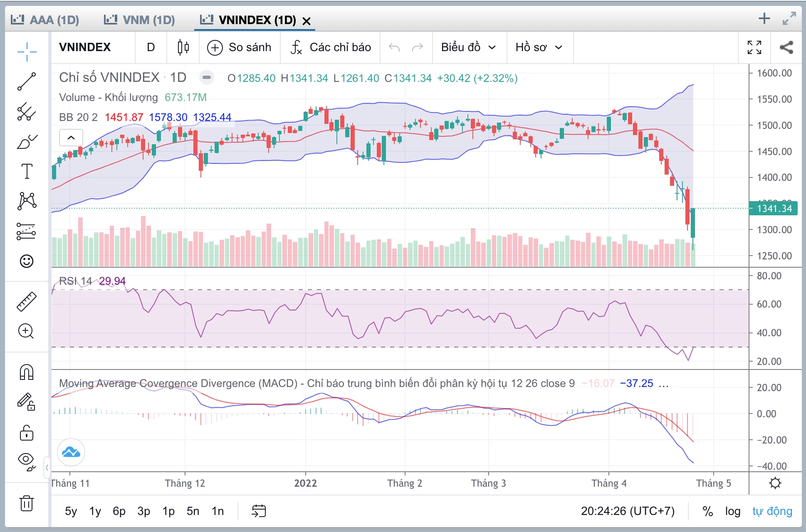Select the text annotation tool
806x532 pixels.
27,171
